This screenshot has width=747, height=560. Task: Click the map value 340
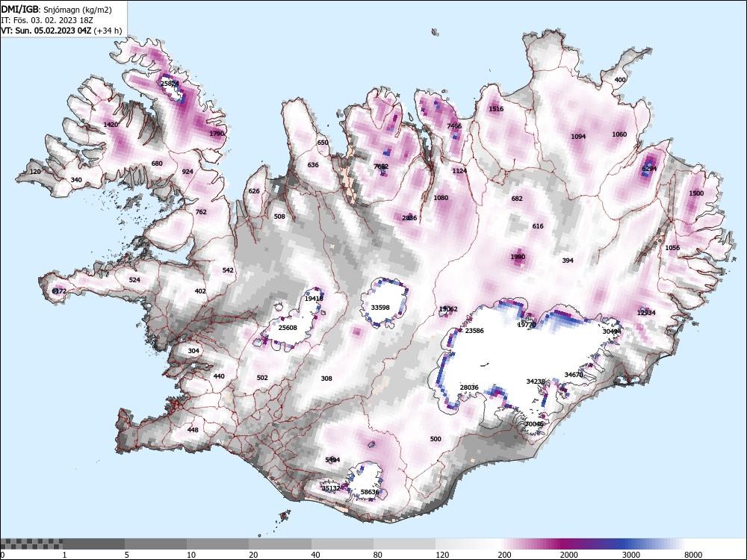[x=76, y=180]
